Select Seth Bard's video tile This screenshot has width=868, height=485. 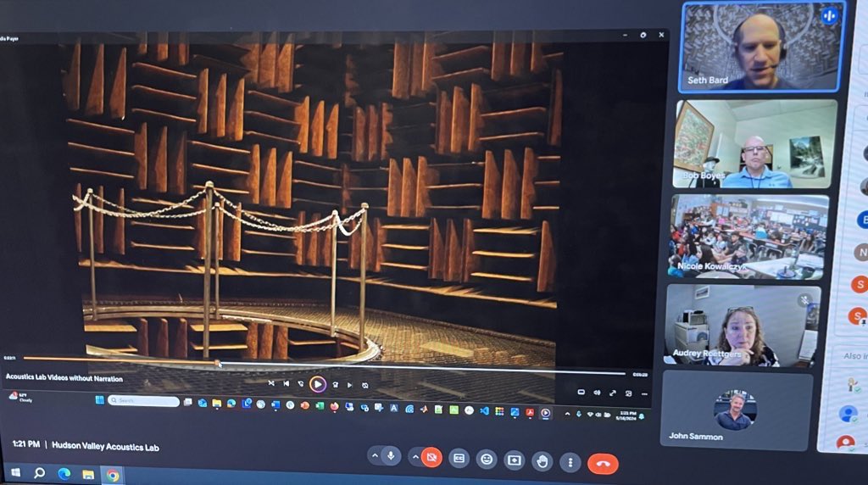761,47
